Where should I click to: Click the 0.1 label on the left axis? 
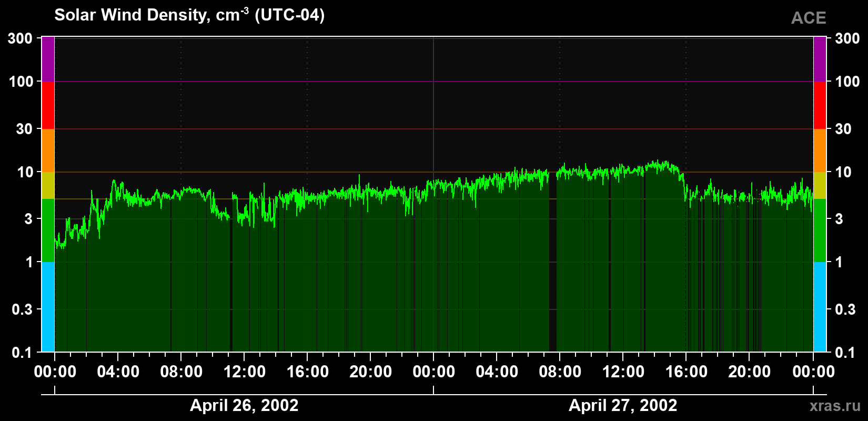[x=23, y=353]
